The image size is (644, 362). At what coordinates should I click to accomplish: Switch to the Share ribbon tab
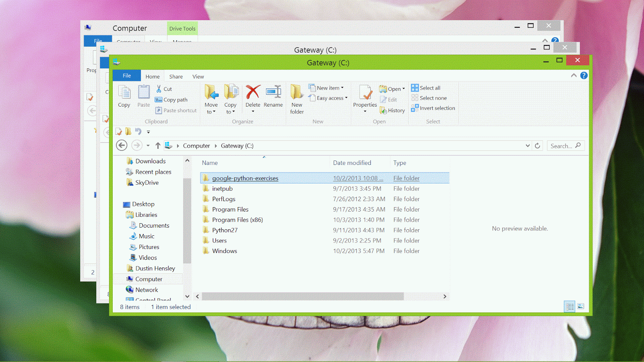click(x=176, y=76)
